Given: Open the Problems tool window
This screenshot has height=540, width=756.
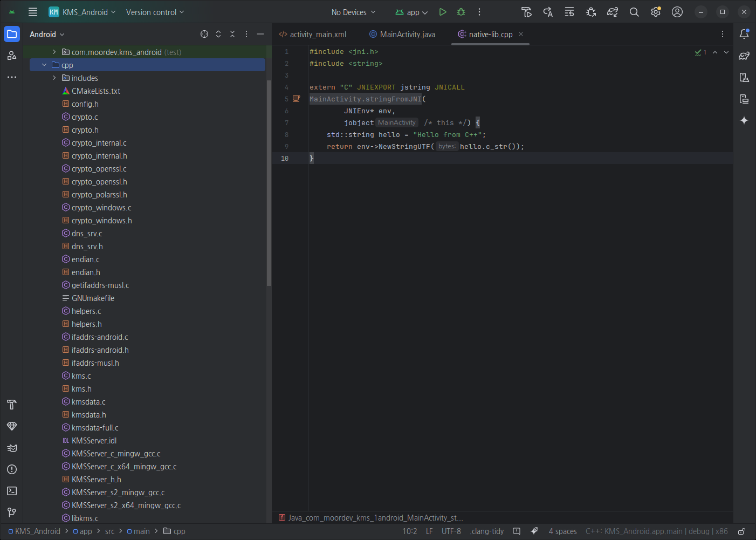Looking at the screenshot, I should pyautogui.click(x=12, y=469).
